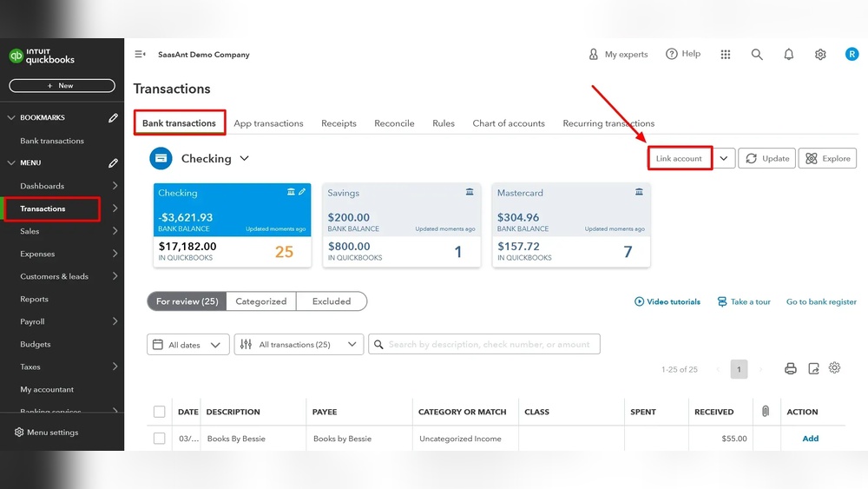This screenshot has width=868, height=489.
Task: Click page 1 pagination button
Action: tap(739, 369)
